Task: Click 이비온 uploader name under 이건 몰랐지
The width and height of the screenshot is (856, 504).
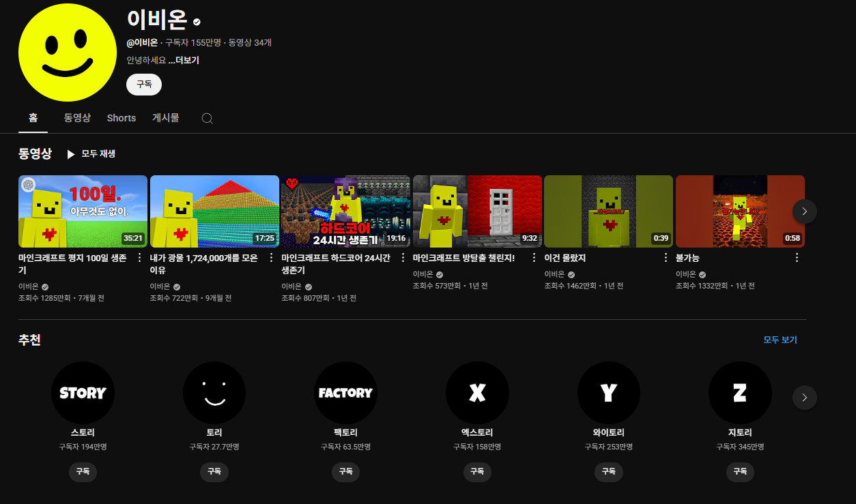Action: coord(554,274)
